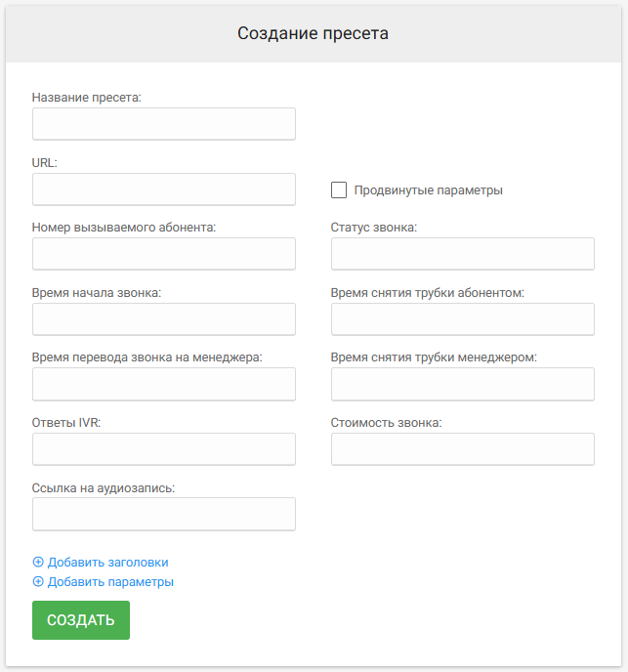The image size is (628, 672).
Task: Select the Ссылка на аудиозапись field
Action: (164, 514)
